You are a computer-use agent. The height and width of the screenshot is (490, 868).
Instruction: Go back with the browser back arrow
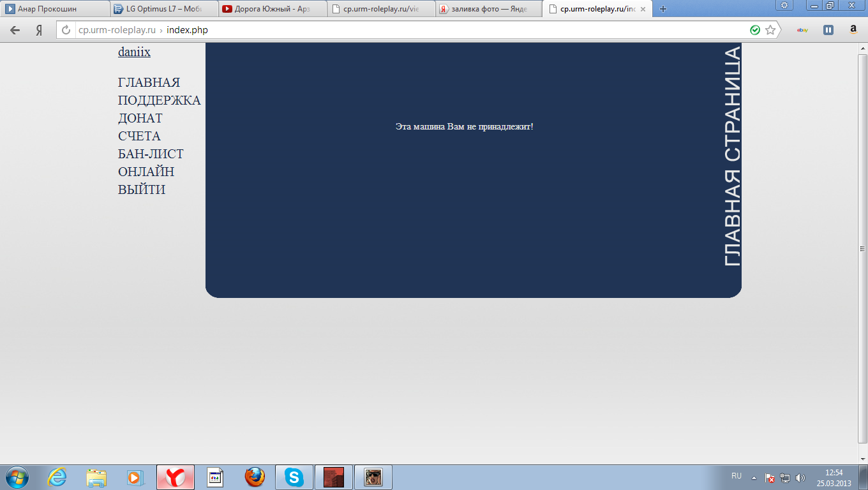click(15, 30)
